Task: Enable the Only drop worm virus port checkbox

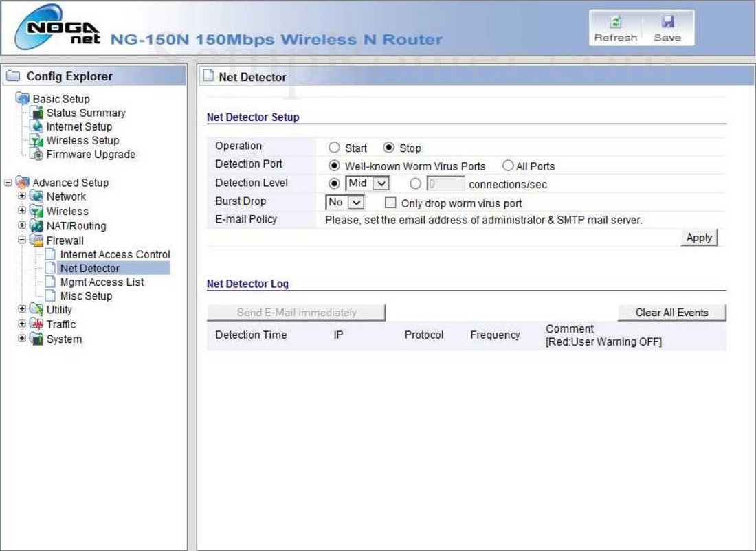Action: 391,201
